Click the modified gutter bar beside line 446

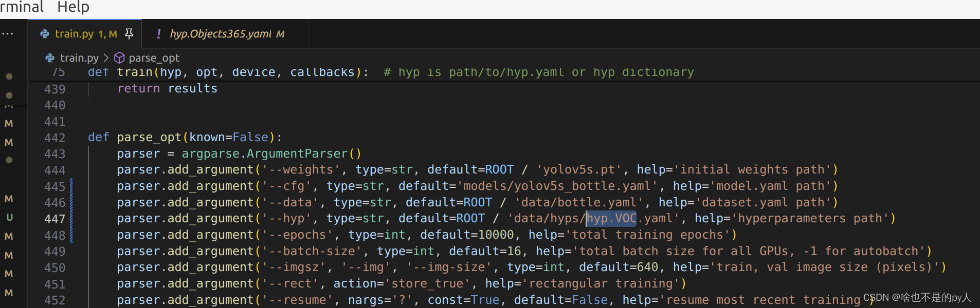71,203
